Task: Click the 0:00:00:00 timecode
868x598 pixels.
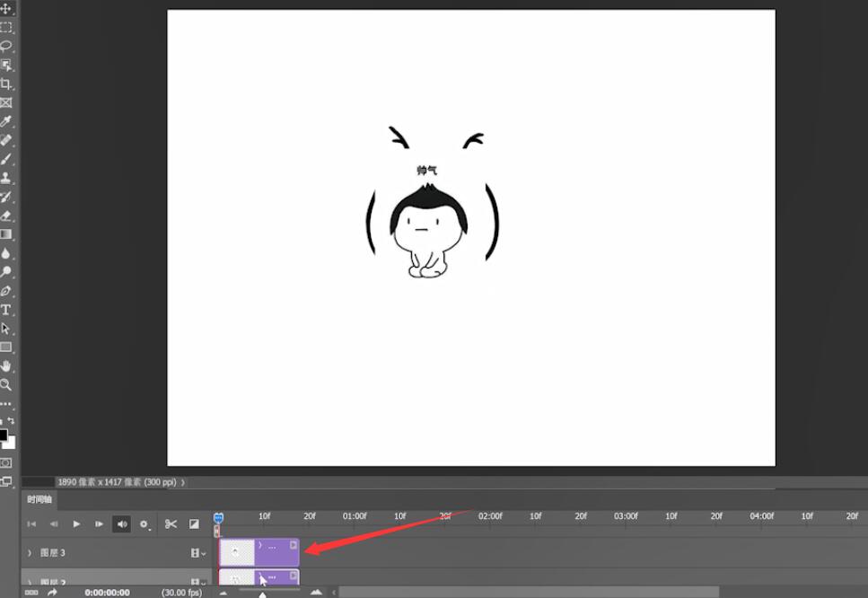Action: click(107, 593)
